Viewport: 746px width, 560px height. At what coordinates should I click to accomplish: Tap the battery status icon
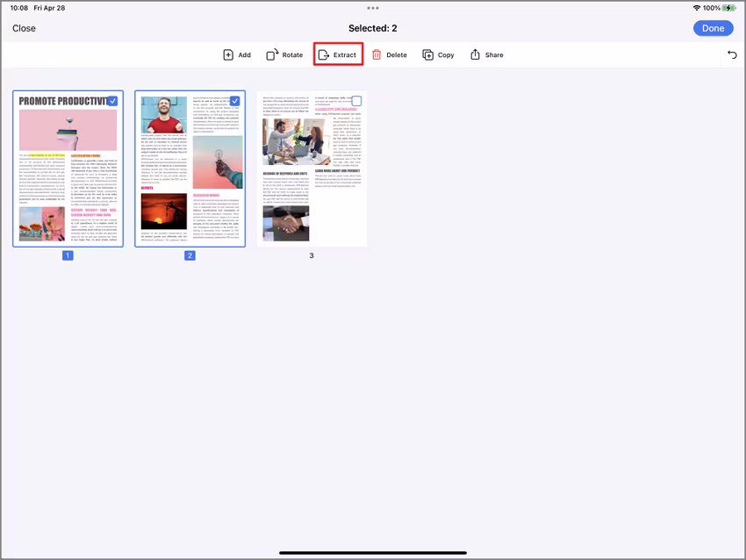point(728,8)
